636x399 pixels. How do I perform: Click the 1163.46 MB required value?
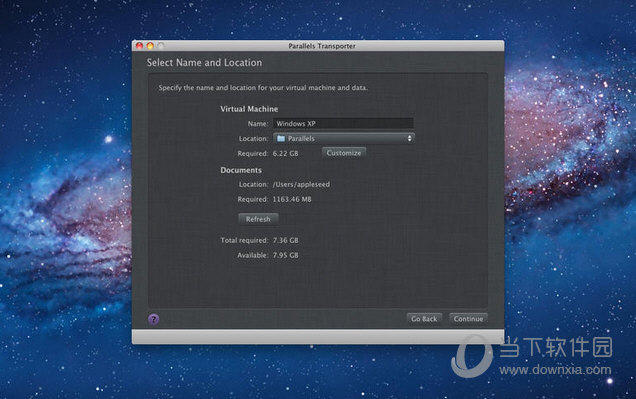(292, 199)
